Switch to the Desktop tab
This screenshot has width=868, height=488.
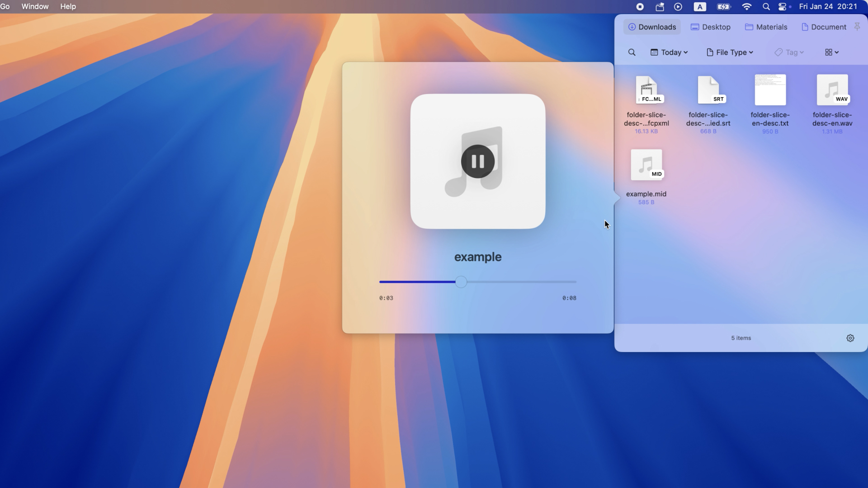tap(710, 27)
